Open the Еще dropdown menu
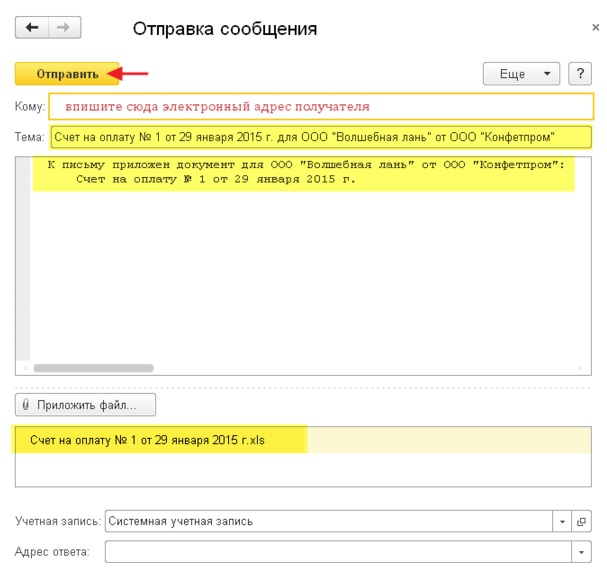Viewport: 607px width, 580px height. coord(521,74)
